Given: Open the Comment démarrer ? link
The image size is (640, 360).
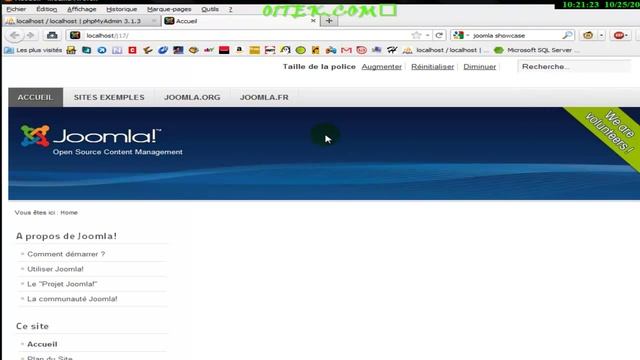Looking at the screenshot, I should 66,254.
